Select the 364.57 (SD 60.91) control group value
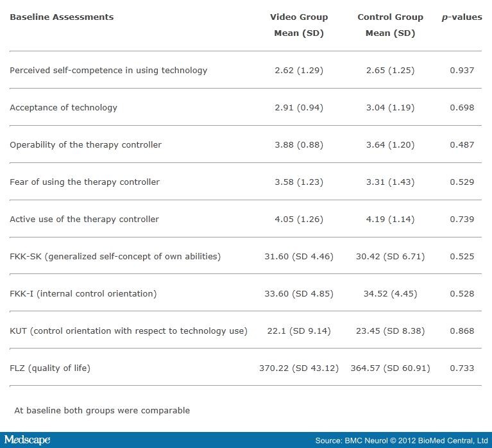The width and height of the screenshot is (492, 448). coord(390,368)
